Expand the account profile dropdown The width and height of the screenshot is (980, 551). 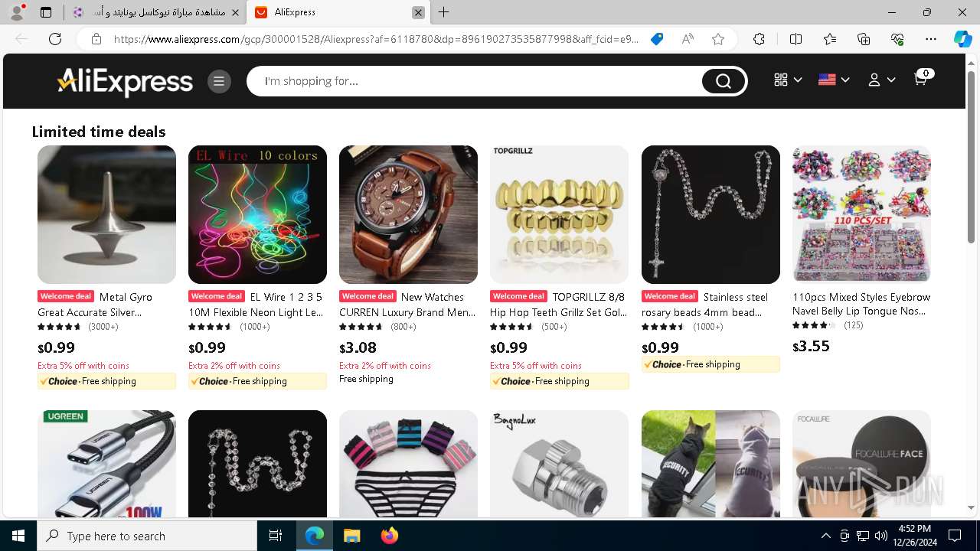pos(881,80)
